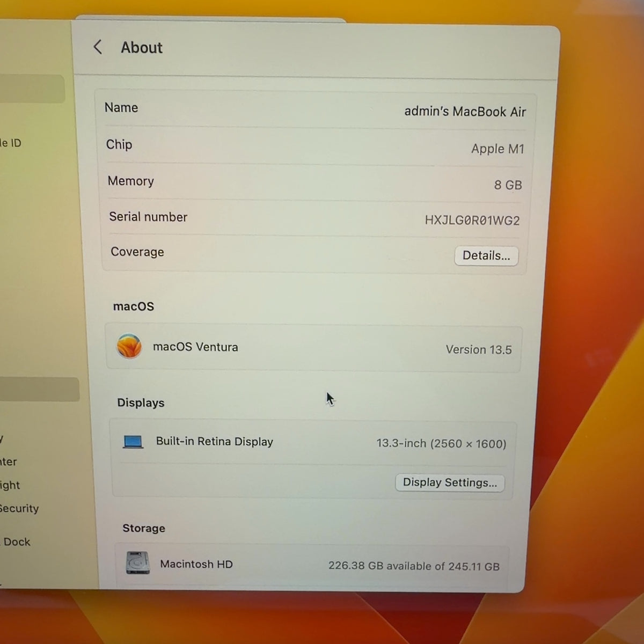
Task: Click the Serial number label
Action: [x=148, y=217]
